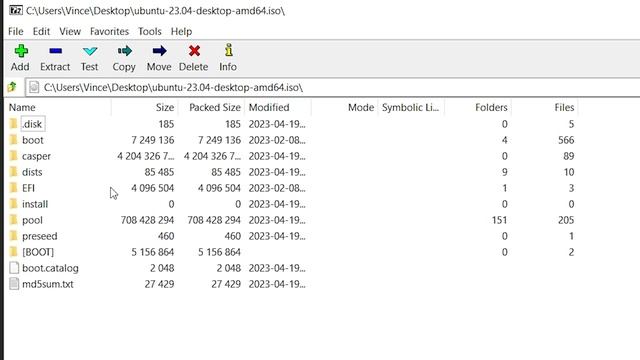Click the Copy toolbar icon
This screenshot has width=640, height=360.
[124, 51]
